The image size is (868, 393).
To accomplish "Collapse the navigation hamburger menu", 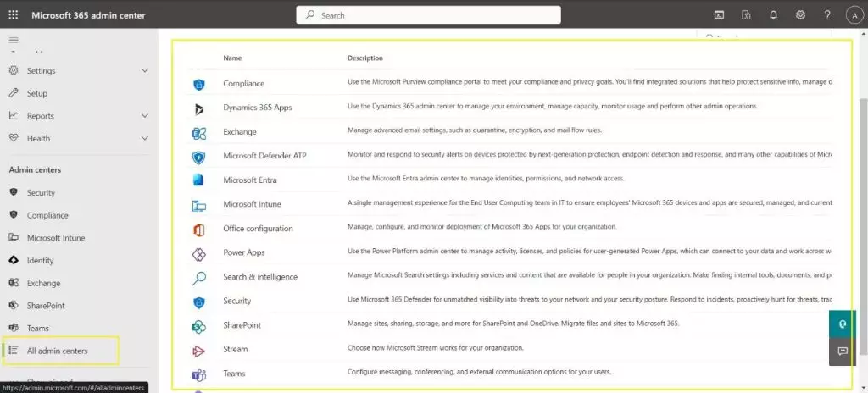I will [14, 41].
